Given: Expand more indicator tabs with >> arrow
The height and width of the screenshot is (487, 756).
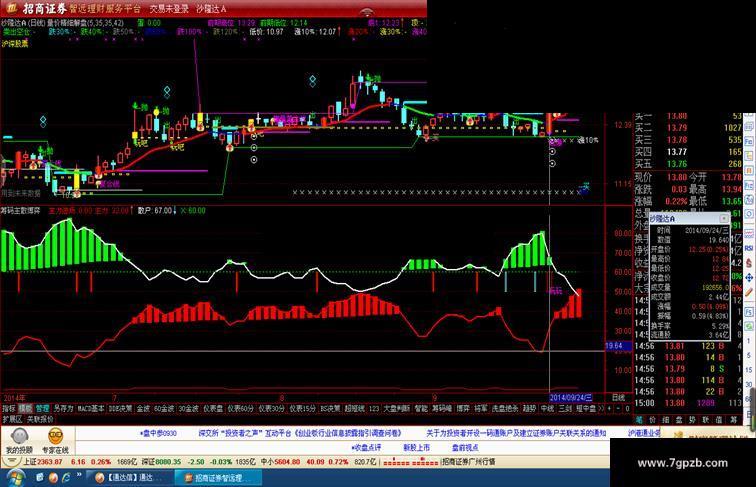Looking at the screenshot, I should pos(601,408).
